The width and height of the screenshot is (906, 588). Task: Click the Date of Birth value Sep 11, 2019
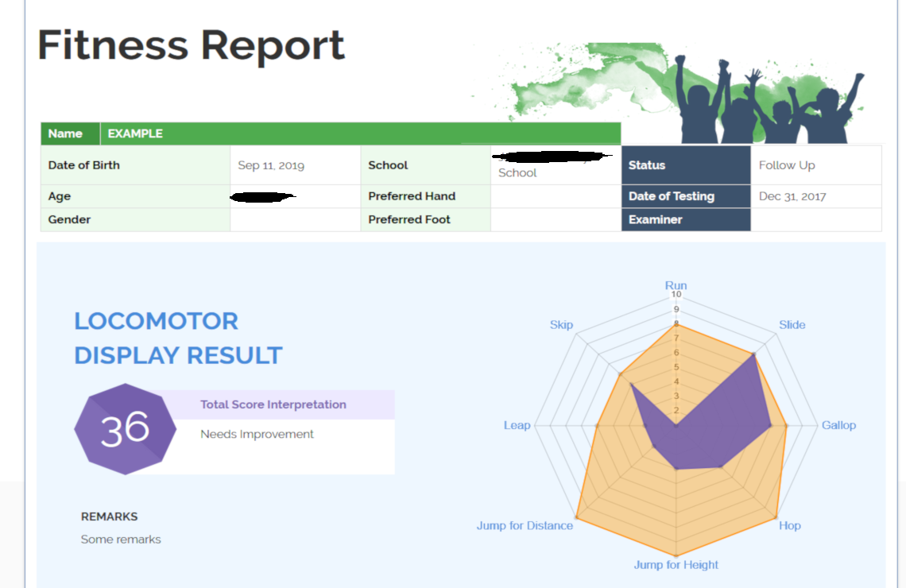(x=271, y=165)
